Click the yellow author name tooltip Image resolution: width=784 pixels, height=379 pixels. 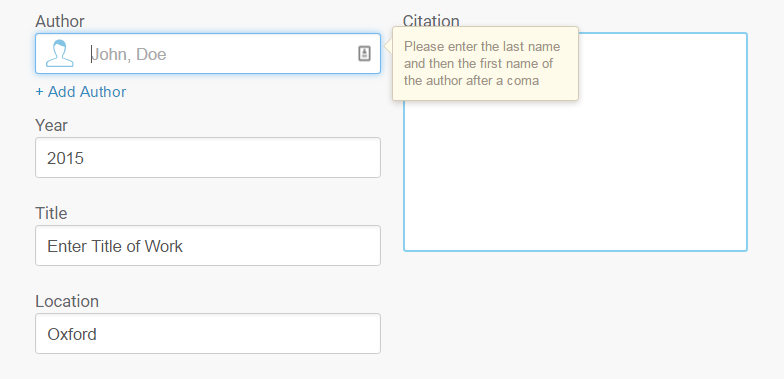tap(485, 64)
